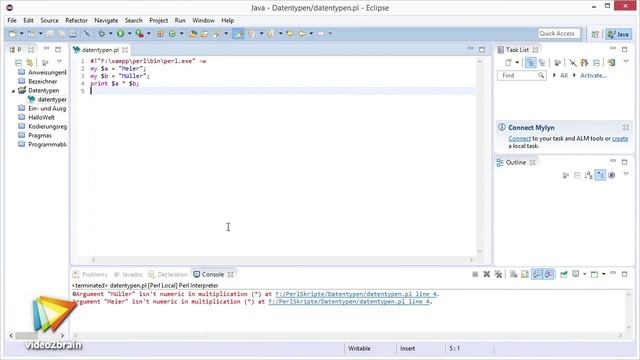Click the datentypen.pl line 4 link for Müller
640x360 pixels.
point(356,294)
